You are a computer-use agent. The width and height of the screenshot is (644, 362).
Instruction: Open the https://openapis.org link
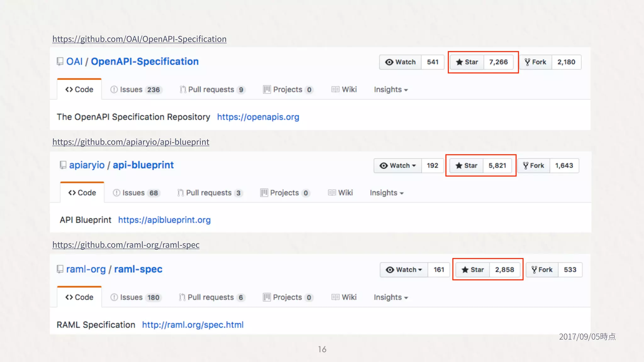258,117
